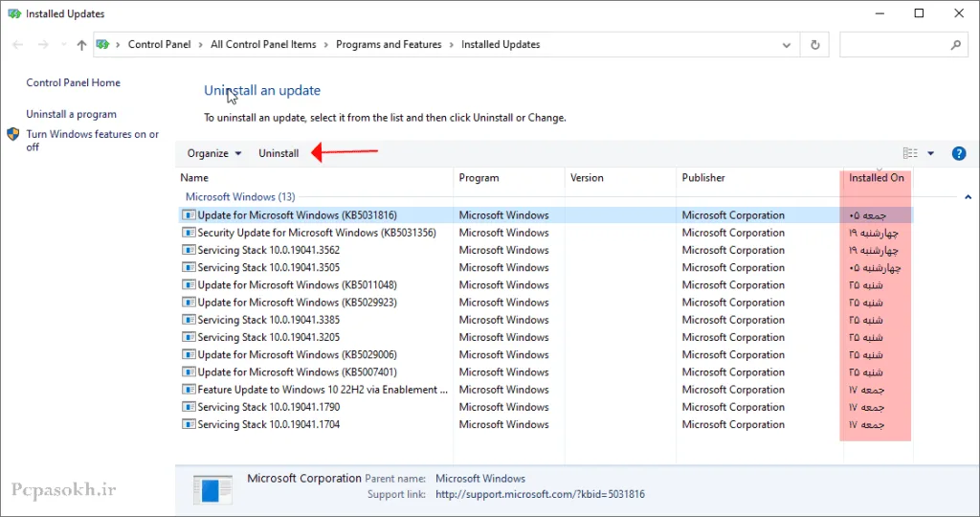
Task: Sort by Installed On column header
Action: 877,177
